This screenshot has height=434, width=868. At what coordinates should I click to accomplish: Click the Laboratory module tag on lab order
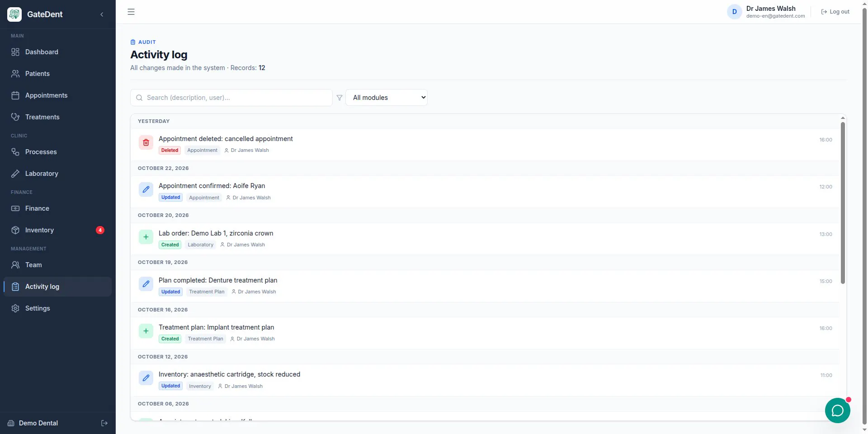click(x=200, y=245)
